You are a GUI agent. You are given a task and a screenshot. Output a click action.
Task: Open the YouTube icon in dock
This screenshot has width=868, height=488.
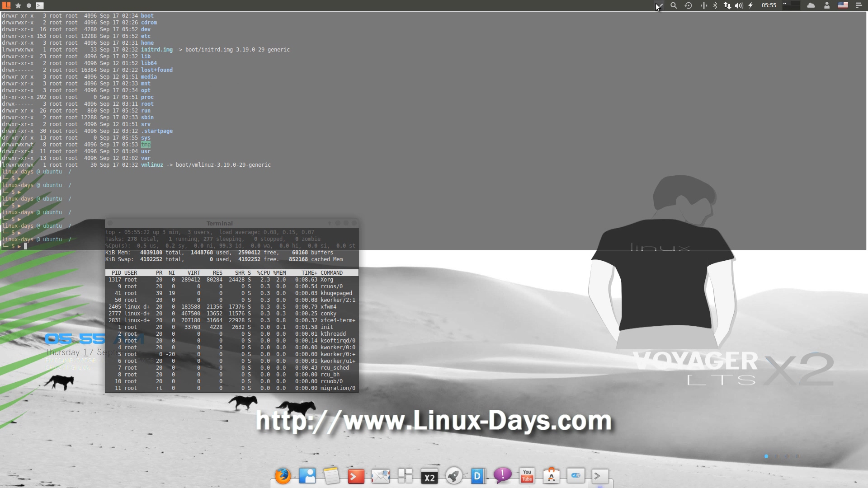point(527,476)
